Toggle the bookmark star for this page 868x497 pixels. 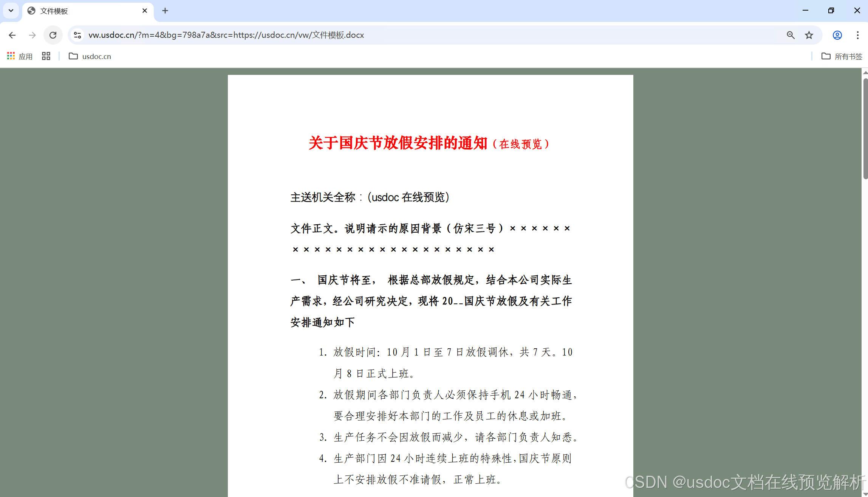click(x=809, y=35)
